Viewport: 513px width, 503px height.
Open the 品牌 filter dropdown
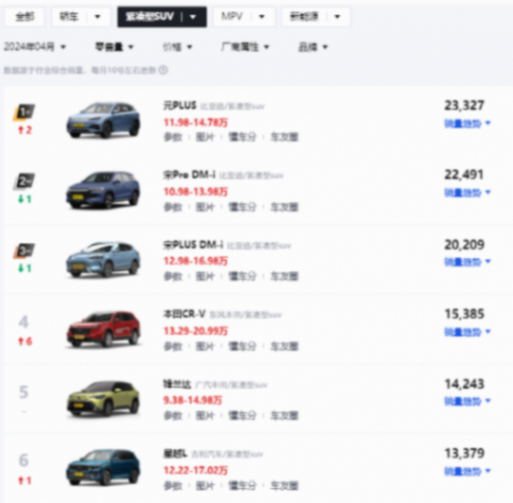click(313, 47)
